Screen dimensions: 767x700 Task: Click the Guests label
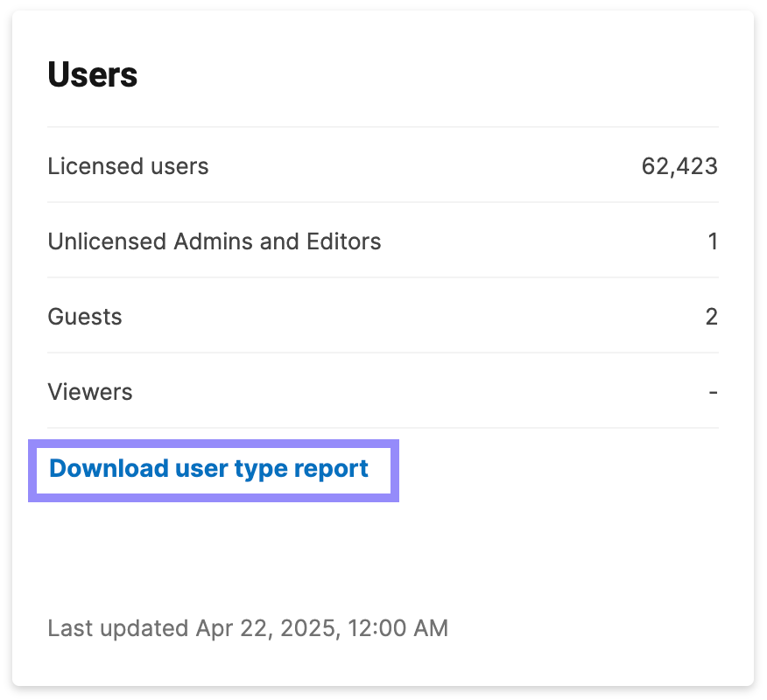(x=85, y=317)
